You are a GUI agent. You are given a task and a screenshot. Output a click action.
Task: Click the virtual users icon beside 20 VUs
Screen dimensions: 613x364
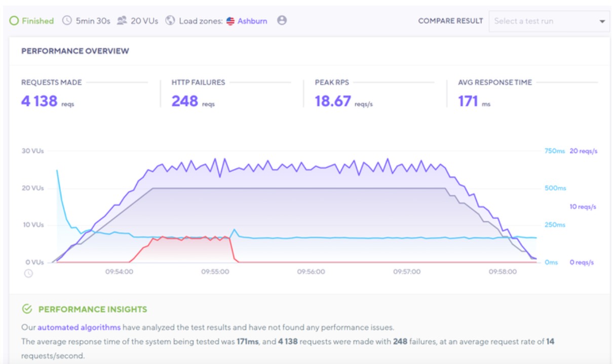[122, 21]
